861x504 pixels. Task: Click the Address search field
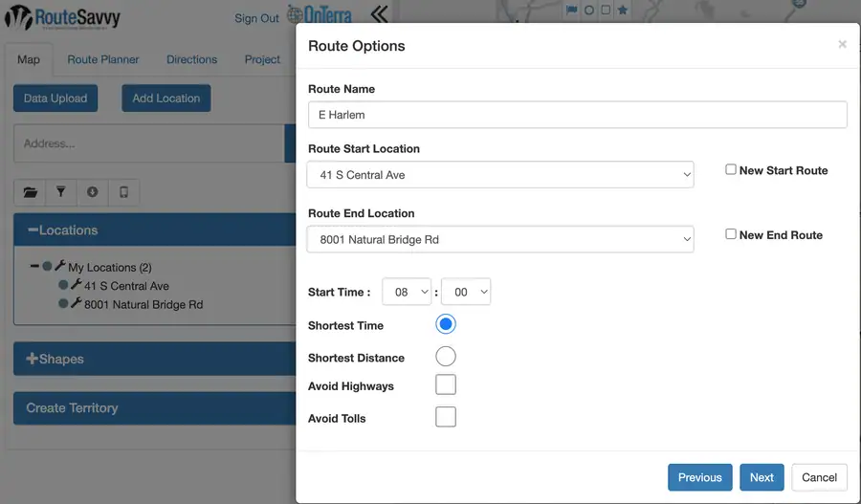[x=149, y=143]
